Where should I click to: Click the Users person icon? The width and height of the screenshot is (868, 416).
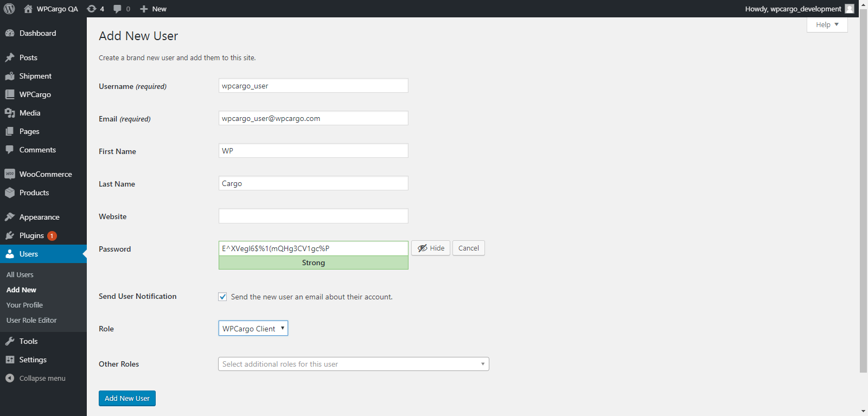click(x=10, y=254)
